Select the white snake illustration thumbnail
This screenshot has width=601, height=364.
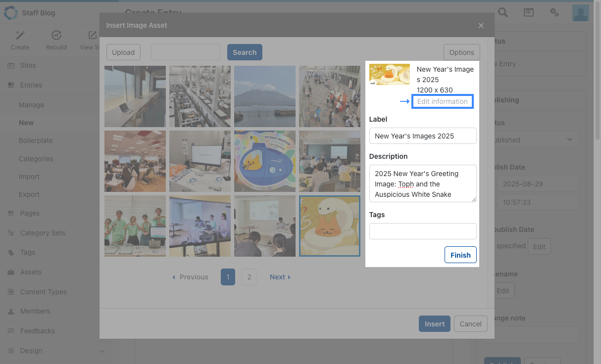(330, 226)
